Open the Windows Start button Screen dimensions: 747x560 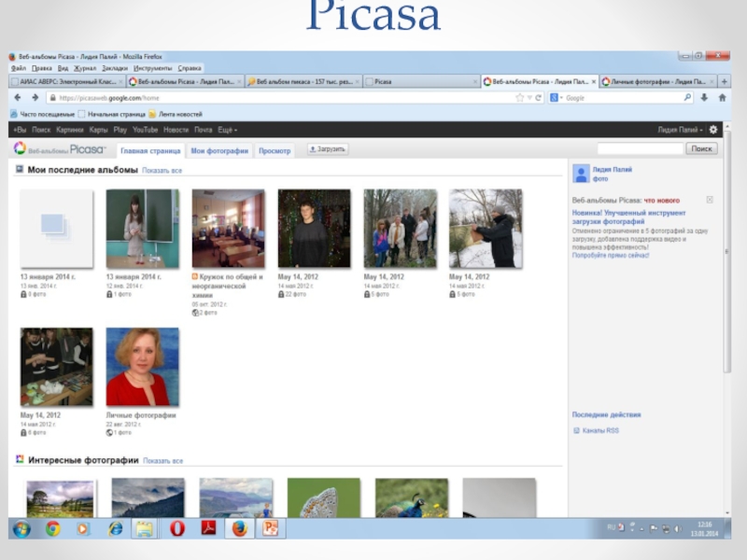(x=21, y=528)
